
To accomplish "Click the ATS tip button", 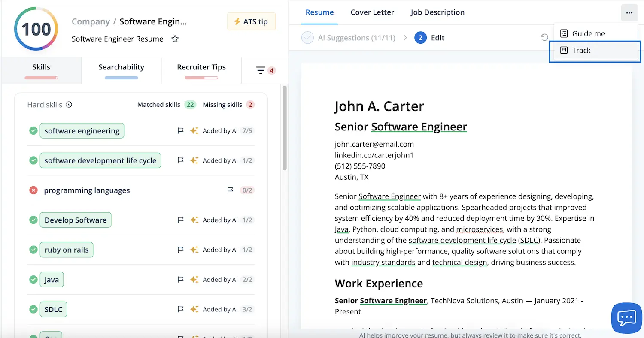I will point(251,21).
